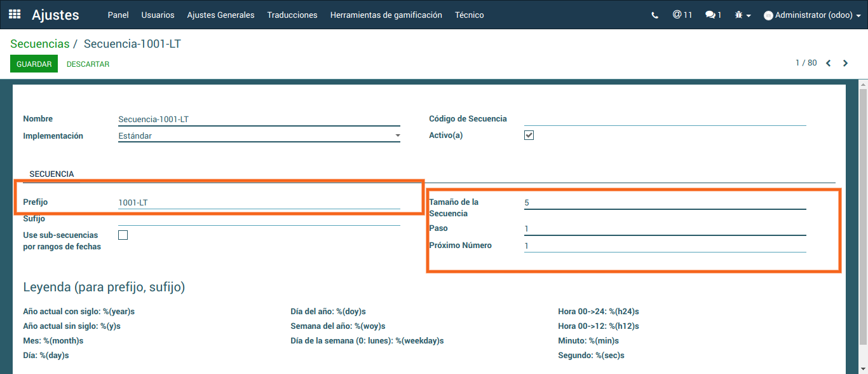Click the Prefijo input field
The height and width of the screenshot is (374, 868).
point(259,203)
